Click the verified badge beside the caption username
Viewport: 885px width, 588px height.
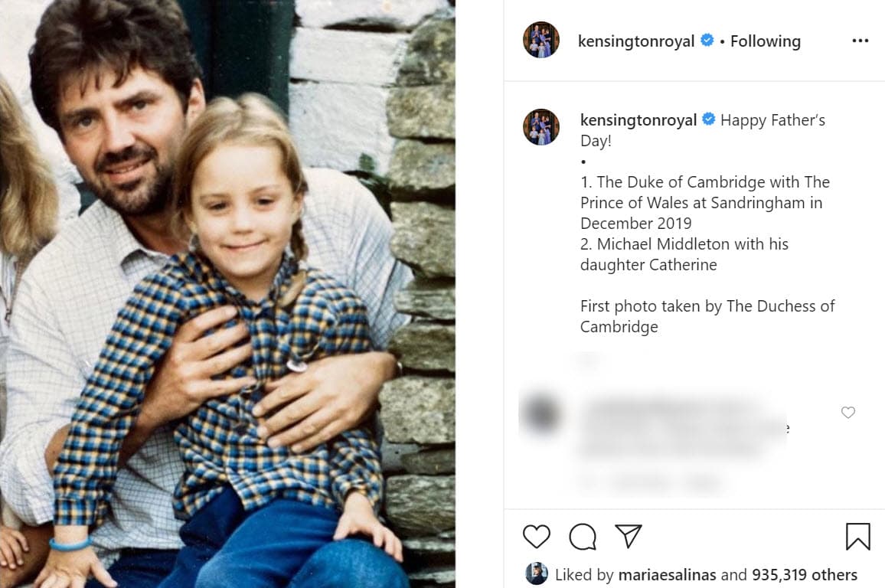(x=708, y=120)
